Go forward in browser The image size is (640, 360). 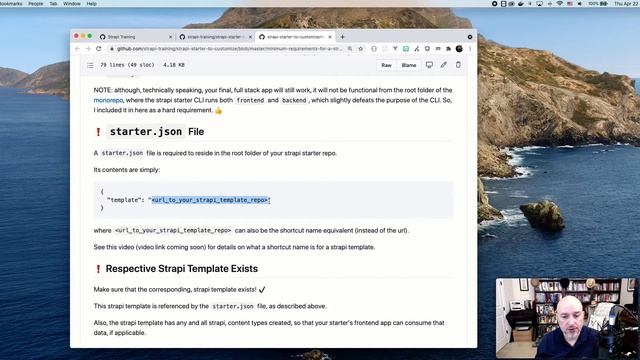88,49
